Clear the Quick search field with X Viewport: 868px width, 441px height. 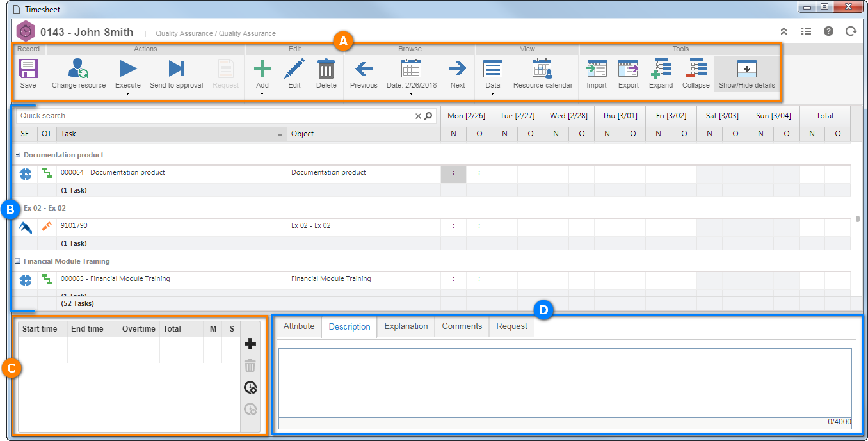(418, 116)
